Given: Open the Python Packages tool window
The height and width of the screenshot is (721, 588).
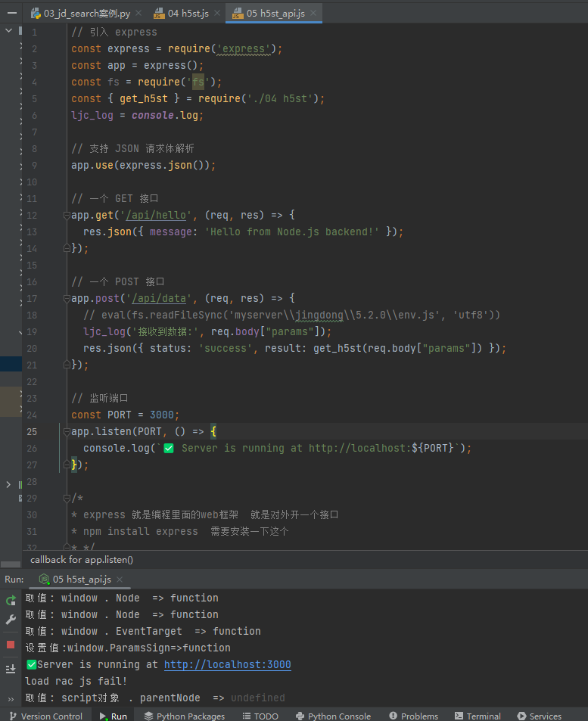Looking at the screenshot, I should (x=185, y=716).
